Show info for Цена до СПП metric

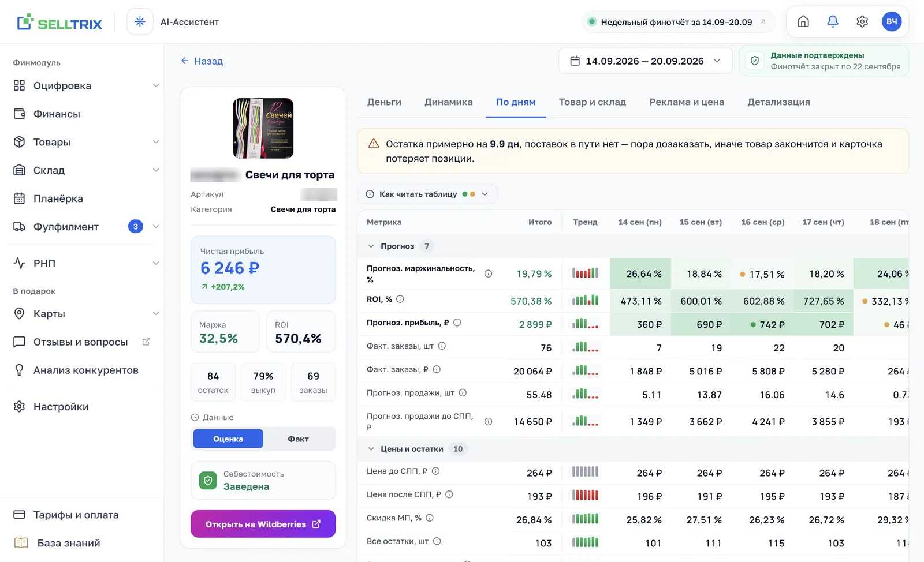click(x=436, y=471)
